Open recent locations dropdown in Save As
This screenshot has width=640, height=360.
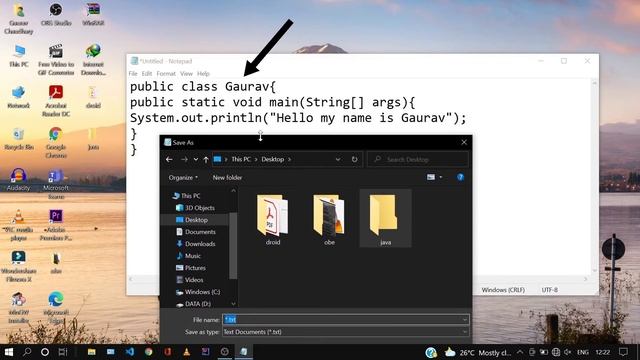[x=196, y=159]
